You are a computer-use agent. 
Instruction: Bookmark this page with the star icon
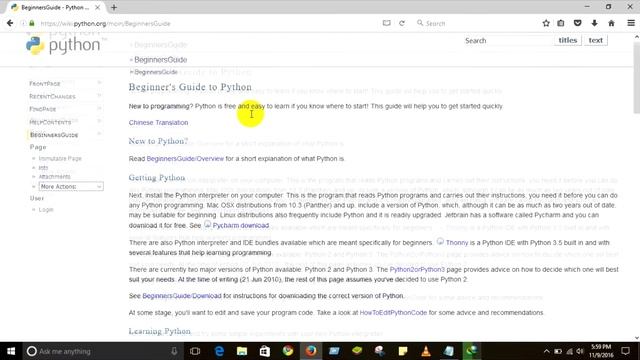(546, 23)
